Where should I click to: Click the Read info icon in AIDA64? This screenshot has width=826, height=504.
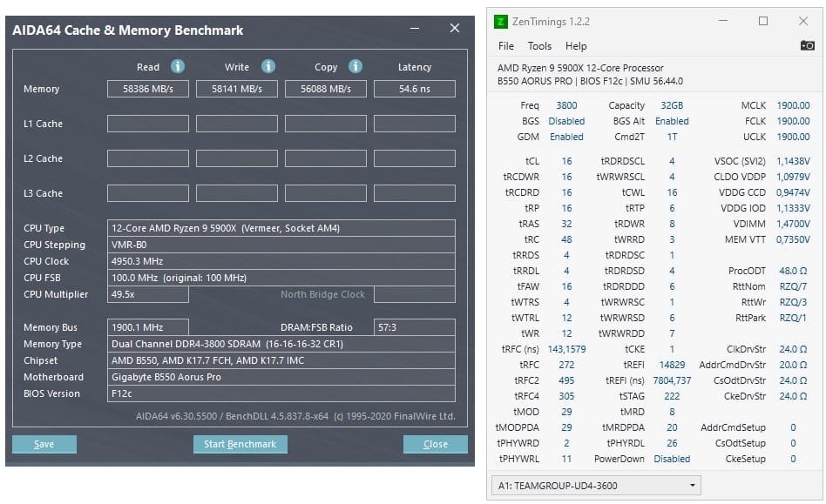click(x=178, y=66)
